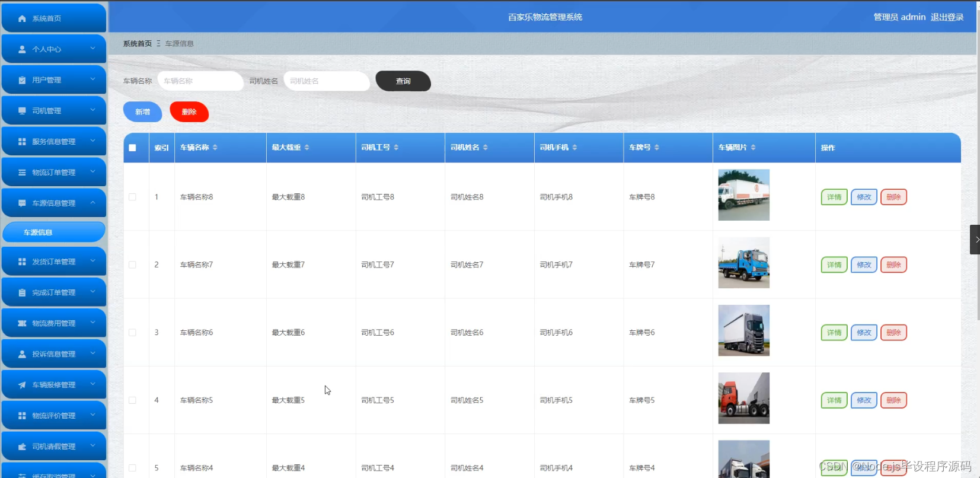This screenshot has height=478, width=980.
Task: Open 详情 for row 车辆名称5
Action: pyautogui.click(x=834, y=400)
